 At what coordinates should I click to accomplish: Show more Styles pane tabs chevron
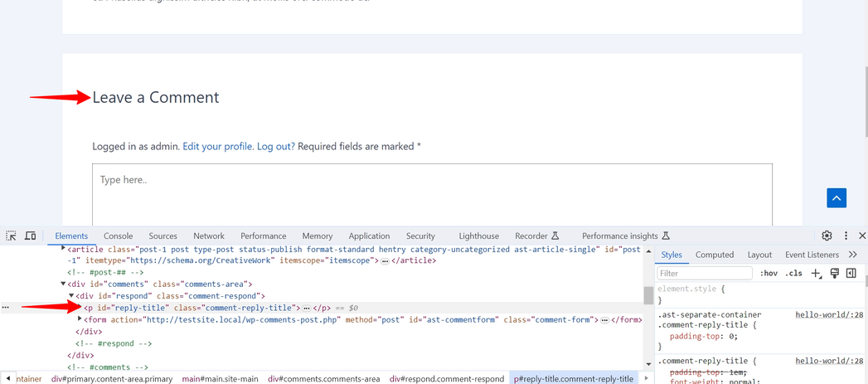(853, 255)
